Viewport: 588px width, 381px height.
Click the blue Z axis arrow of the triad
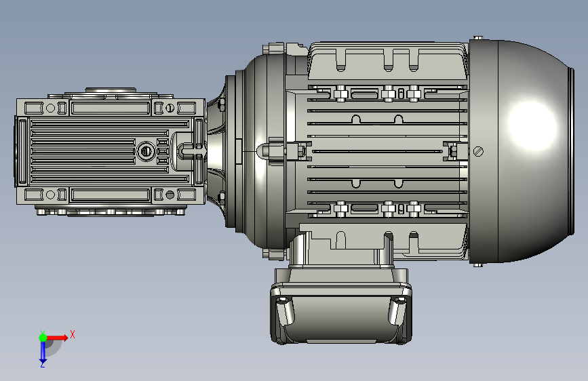(43, 352)
